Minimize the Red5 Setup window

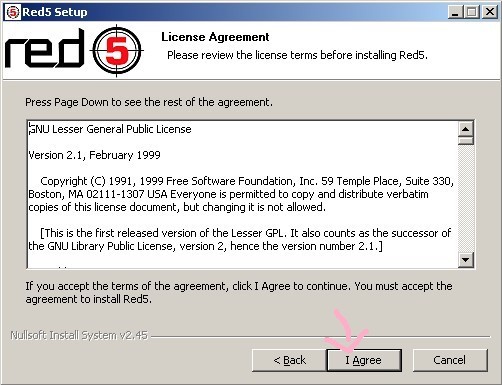[455, 12]
